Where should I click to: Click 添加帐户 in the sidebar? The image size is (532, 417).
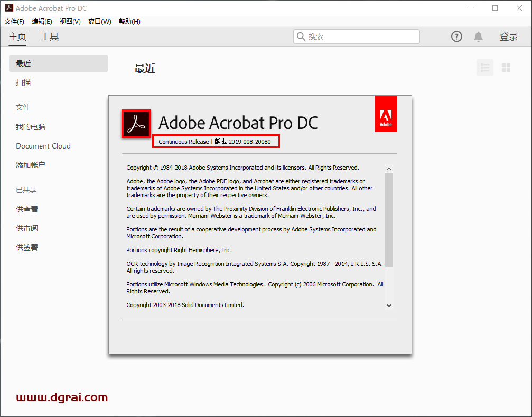31,165
